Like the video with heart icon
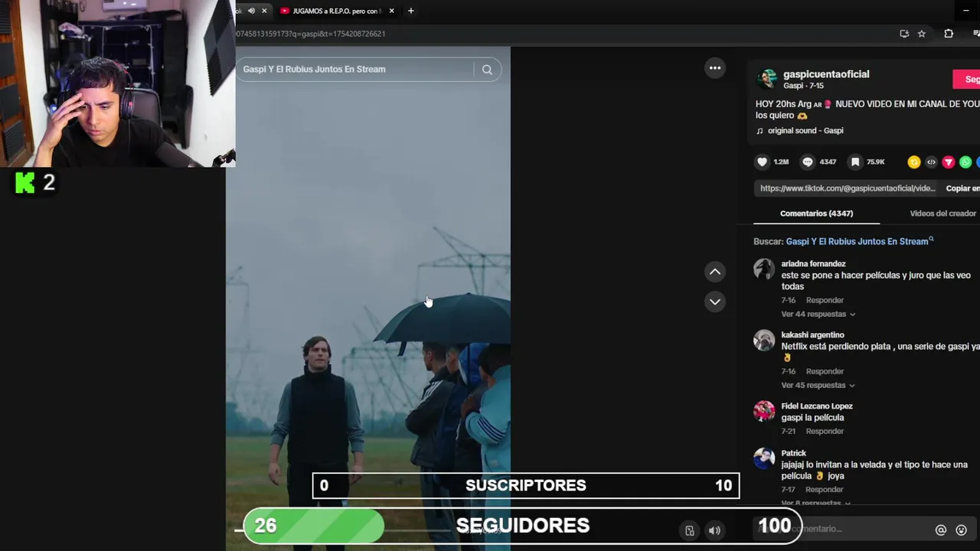The image size is (980, 551). coord(762,161)
